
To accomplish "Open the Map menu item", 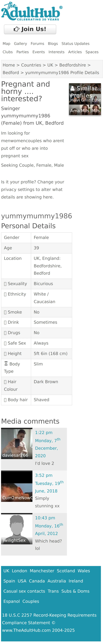I will point(7,43).
